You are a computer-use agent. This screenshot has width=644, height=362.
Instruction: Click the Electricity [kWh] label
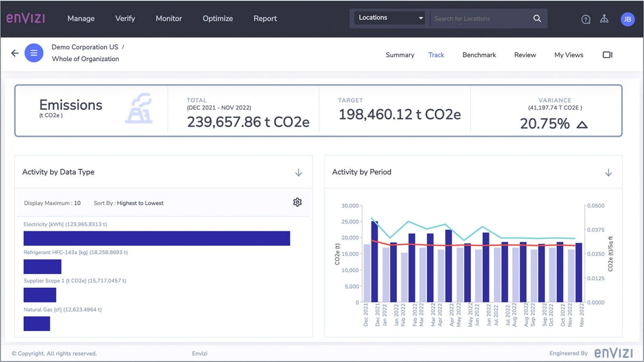(x=65, y=224)
